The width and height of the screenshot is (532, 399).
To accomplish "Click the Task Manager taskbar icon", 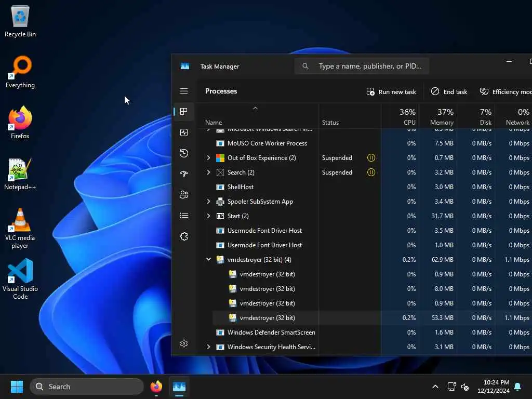I will pos(179,387).
